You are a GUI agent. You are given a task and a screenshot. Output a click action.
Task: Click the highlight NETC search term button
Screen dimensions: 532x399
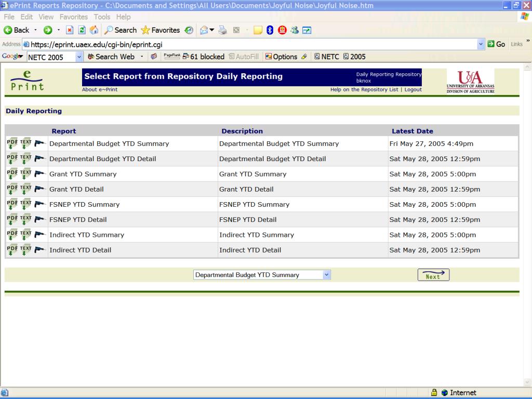coord(327,57)
